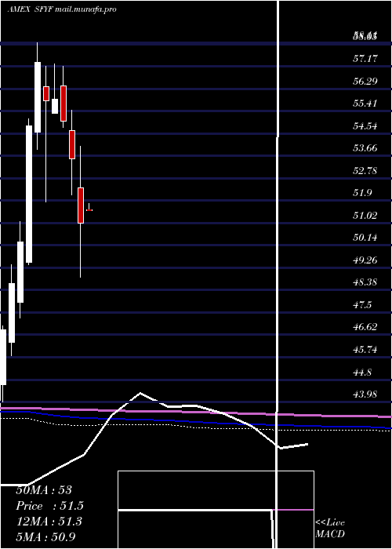This screenshot has width=392, height=549.
Task: Click the small last red candle near 51.5
Action: [89, 209]
